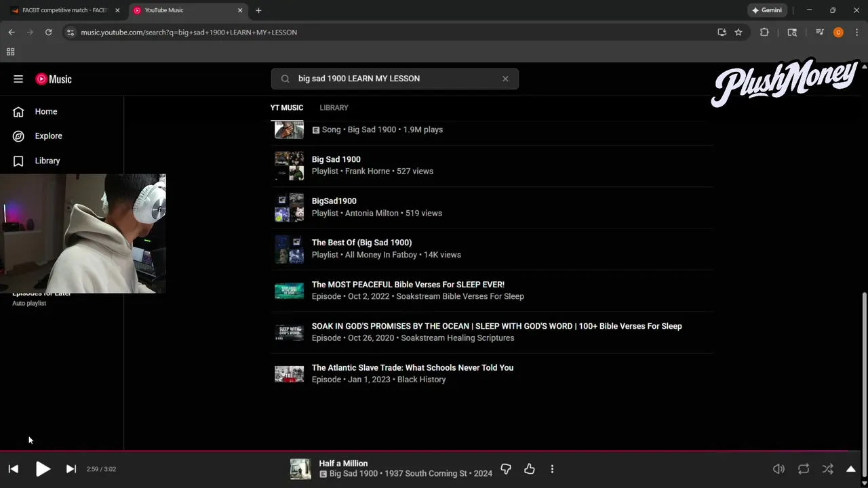
Task: Open Chrome side panel icon
Action: [792, 32]
